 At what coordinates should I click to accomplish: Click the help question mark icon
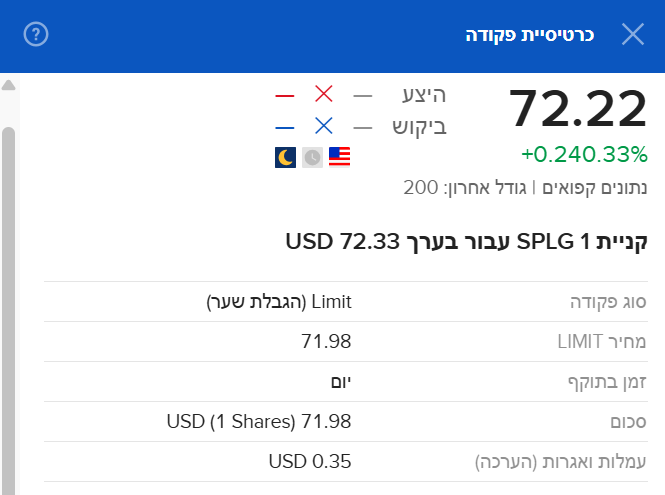pyautogui.click(x=36, y=35)
